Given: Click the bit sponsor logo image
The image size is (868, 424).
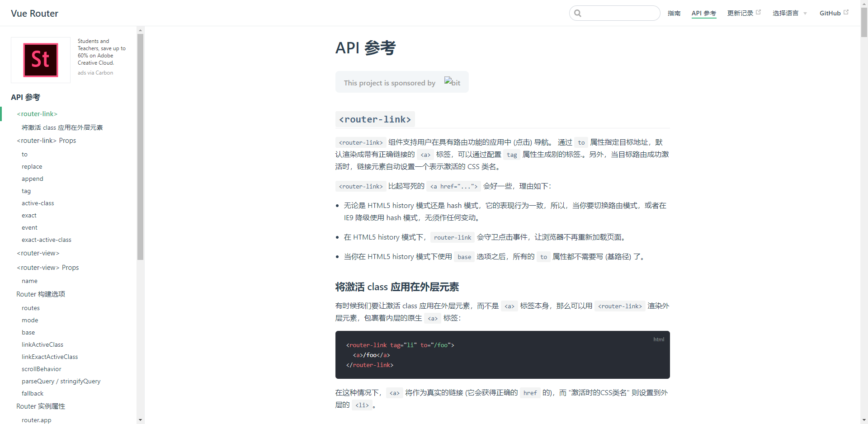Looking at the screenshot, I should tap(452, 82).
